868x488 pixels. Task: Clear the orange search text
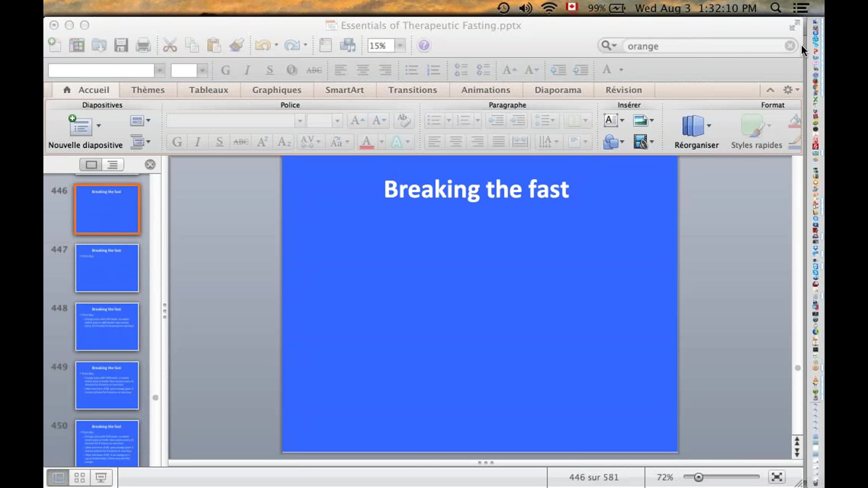click(x=790, y=46)
